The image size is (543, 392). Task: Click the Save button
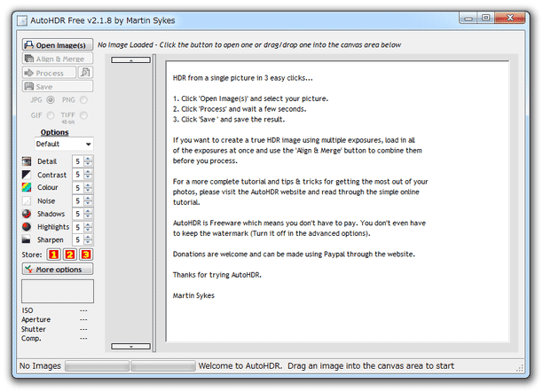[x=58, y=86]
